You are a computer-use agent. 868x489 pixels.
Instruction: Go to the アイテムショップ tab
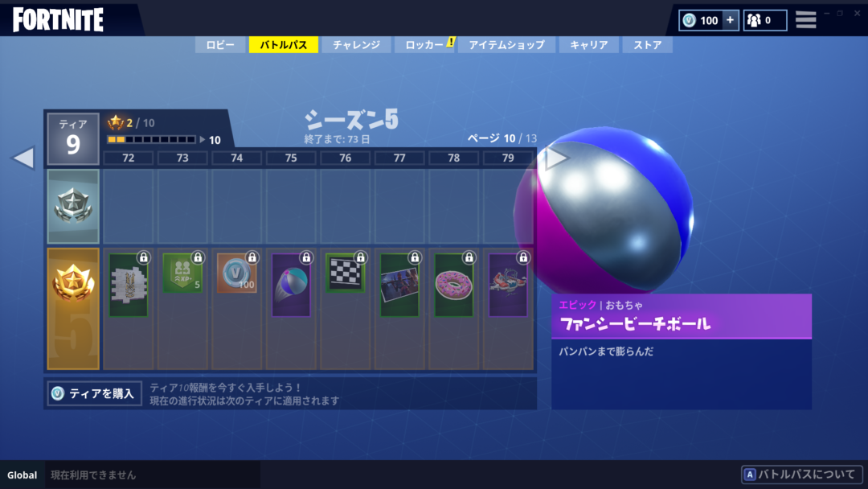(x=506, y=45)
